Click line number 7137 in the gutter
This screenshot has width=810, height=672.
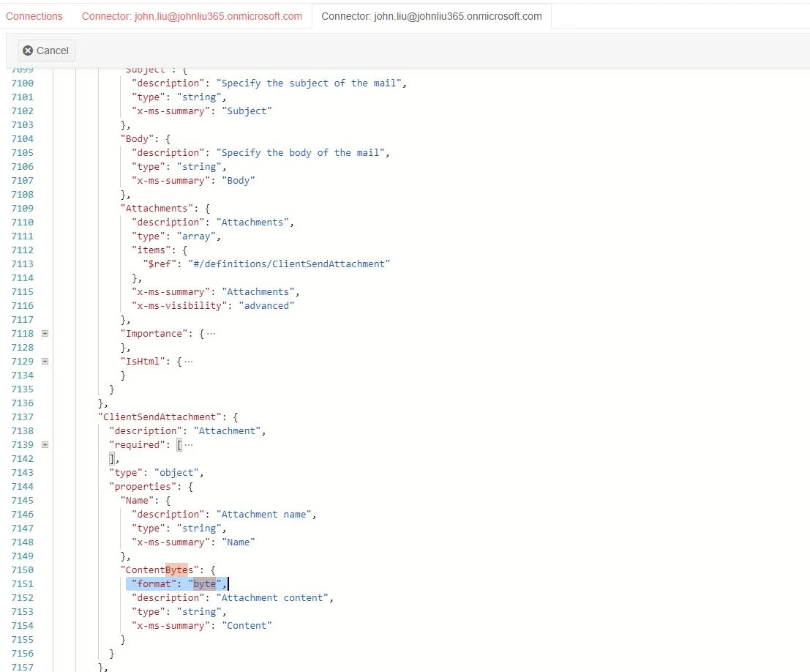point(22,417)
